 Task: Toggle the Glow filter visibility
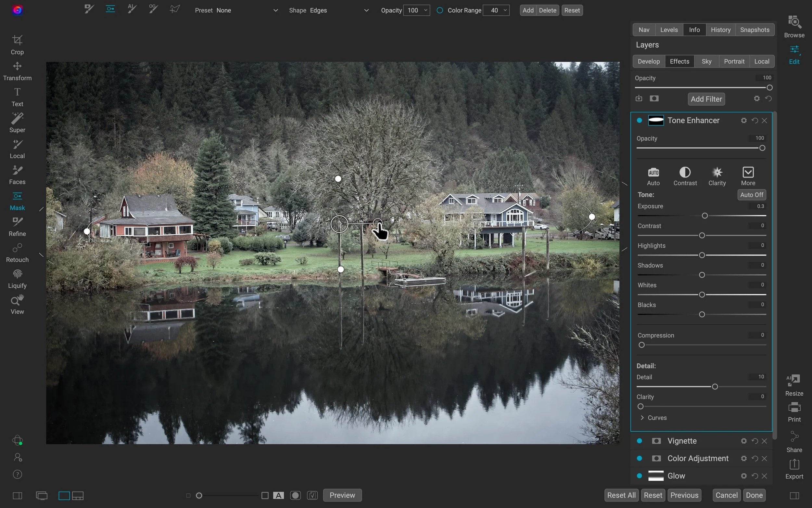click(639, 475)
